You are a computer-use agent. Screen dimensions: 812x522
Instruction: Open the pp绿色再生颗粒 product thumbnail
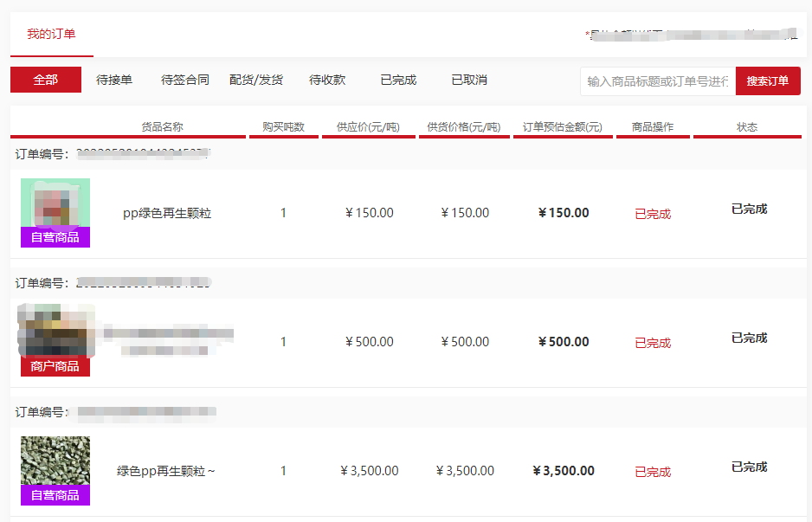(55, 203)
